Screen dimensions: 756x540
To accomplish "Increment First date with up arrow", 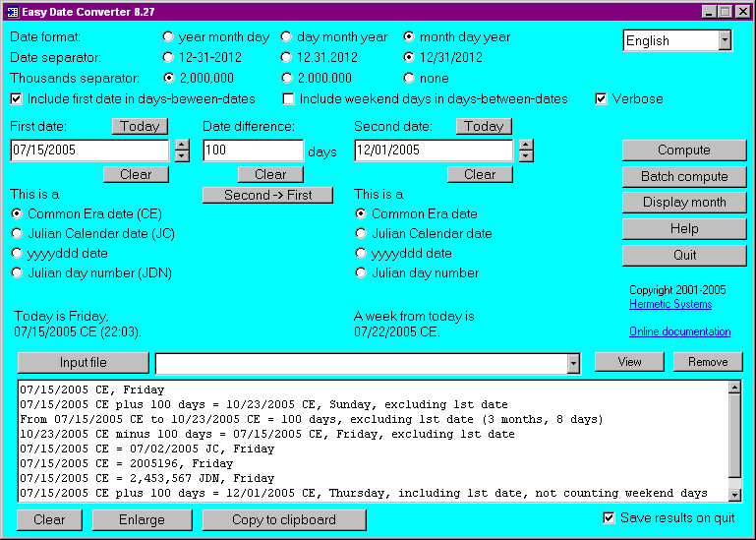I will pyautogui.click(x=182, y=145).
